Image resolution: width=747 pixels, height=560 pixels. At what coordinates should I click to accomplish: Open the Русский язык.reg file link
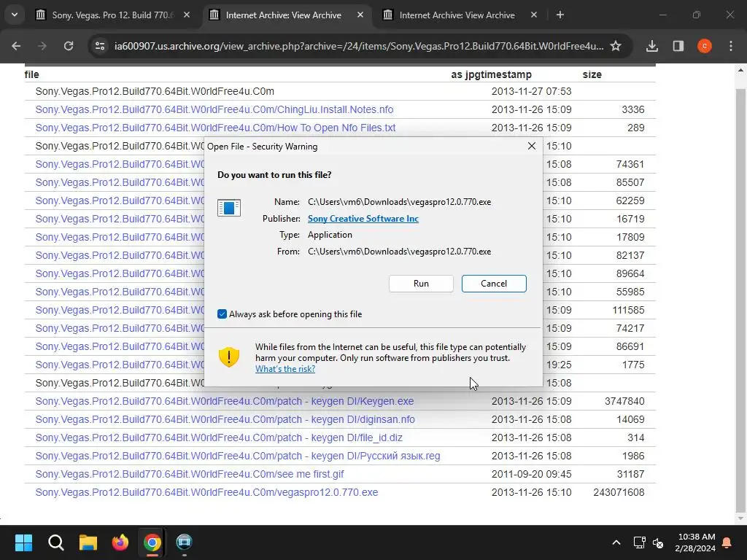point(238,456)
